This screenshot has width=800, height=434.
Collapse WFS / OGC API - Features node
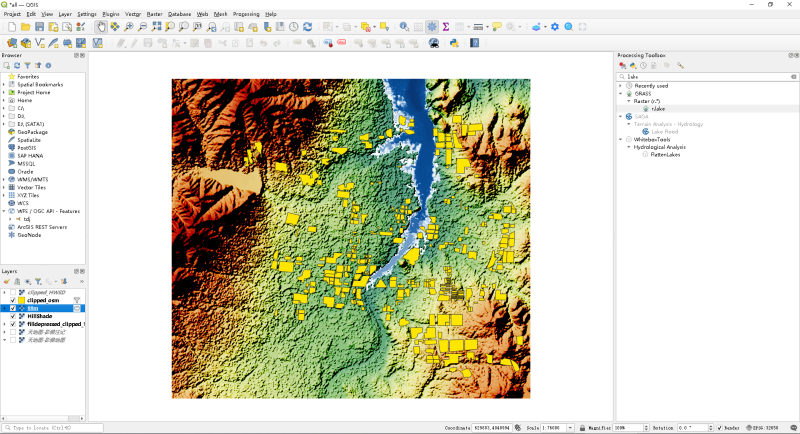coord(4,211)
